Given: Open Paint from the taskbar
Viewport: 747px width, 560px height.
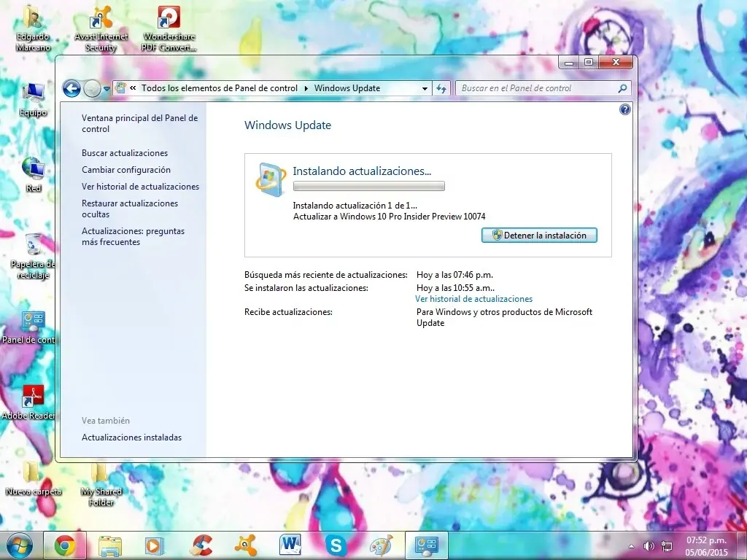Looking at the screenshot, I should click(x=381, y=545).
